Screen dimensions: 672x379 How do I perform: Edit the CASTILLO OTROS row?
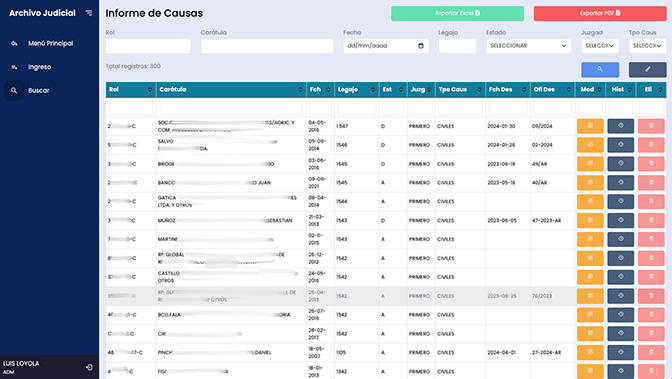[590, 277]
